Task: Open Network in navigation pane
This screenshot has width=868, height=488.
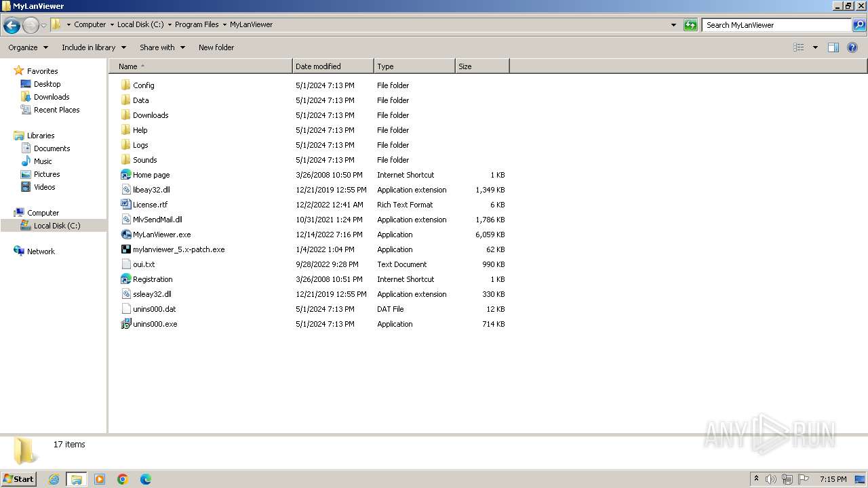Action: click(41, 251)
